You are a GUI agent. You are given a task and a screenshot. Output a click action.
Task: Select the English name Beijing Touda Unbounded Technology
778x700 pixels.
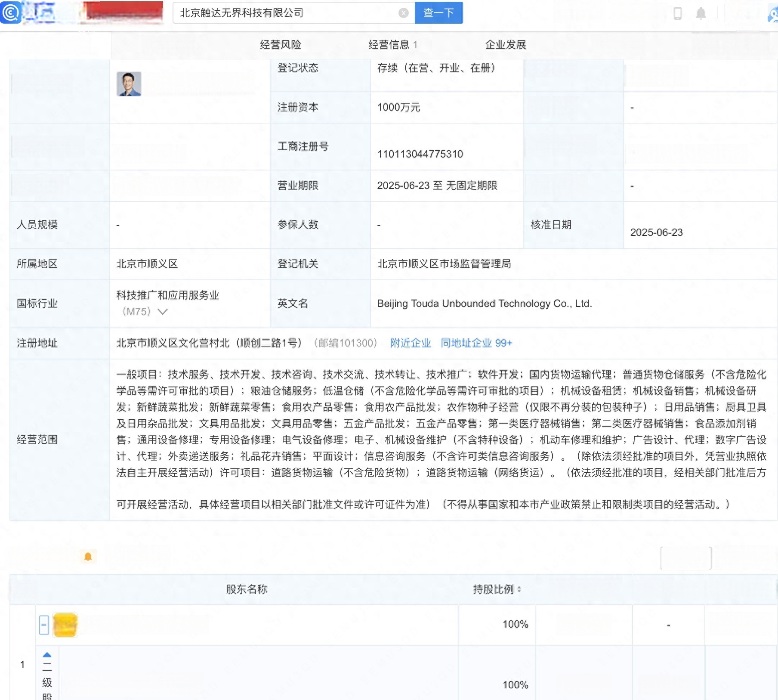(x=485, y=304)
